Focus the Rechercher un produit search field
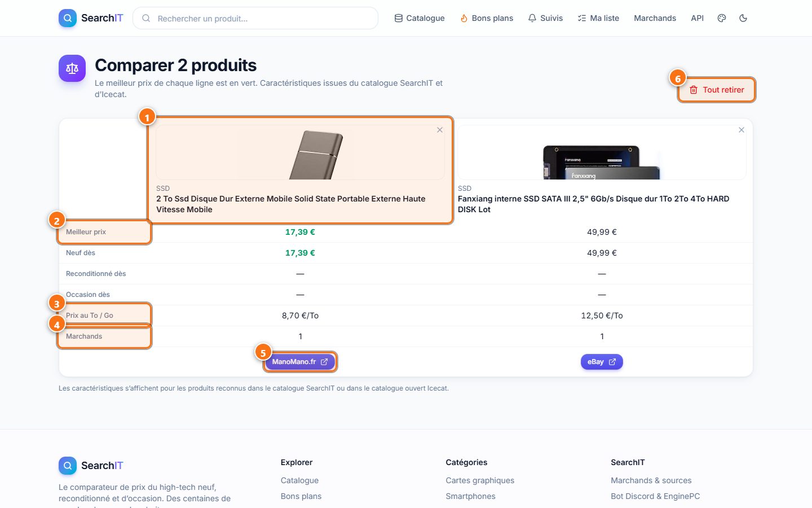Image resolution: width=812 pixels, height=508 pixels. click(255, 18)
